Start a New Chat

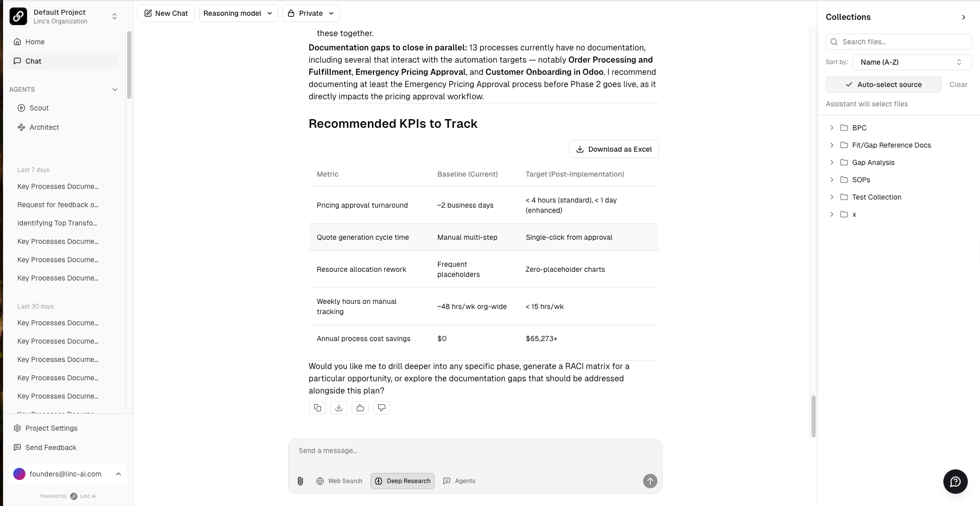[x=166, y=13]
